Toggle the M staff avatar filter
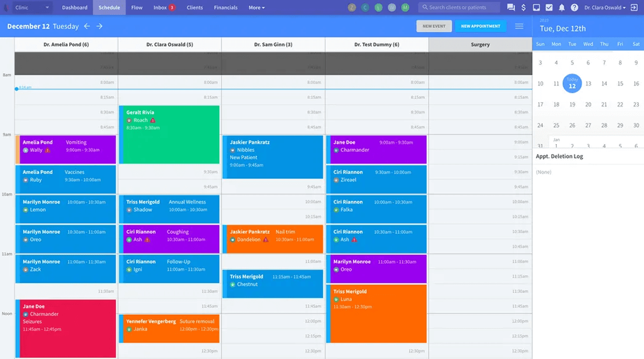This screenshot has width=644, height=359. tap(405, 8)
